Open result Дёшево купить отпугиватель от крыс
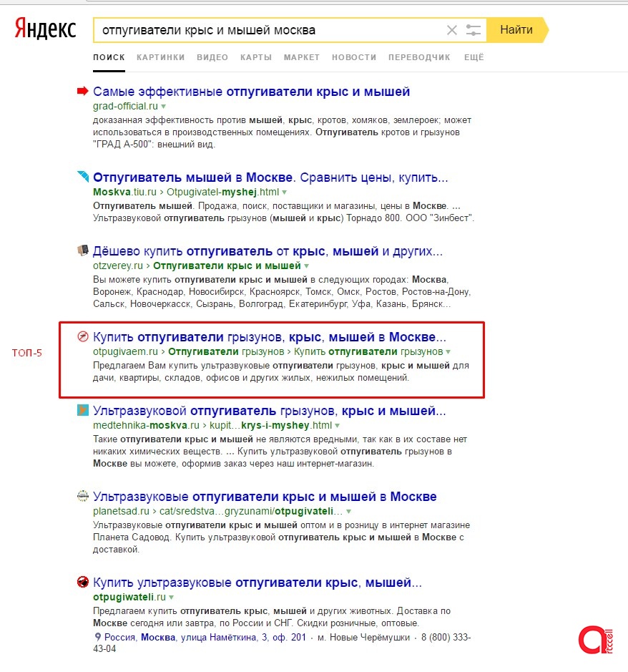Image resolution: width=628 pixels, height=672 pixels. tap(268, 251)
